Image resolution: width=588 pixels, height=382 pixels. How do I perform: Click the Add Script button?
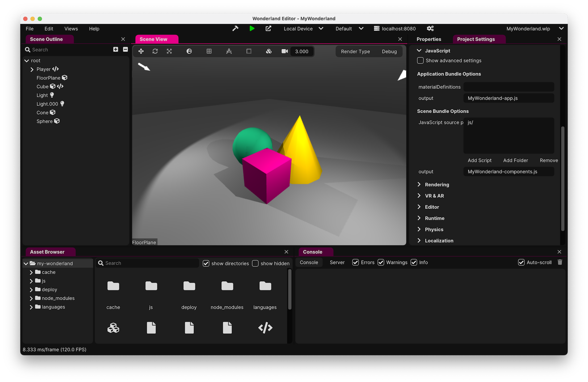pos(479,160)
